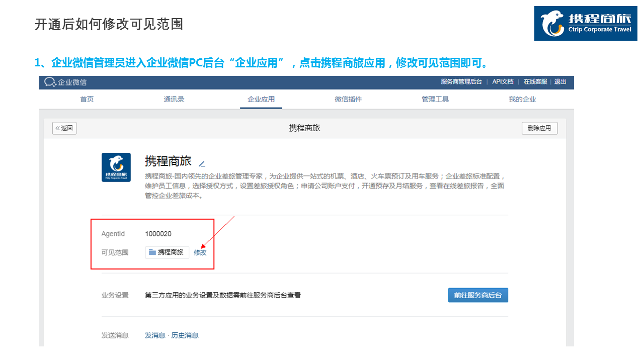The height and width of the screenshot is (362, 644).
Task: Open 在线客服 link
Action: (535, 82)
